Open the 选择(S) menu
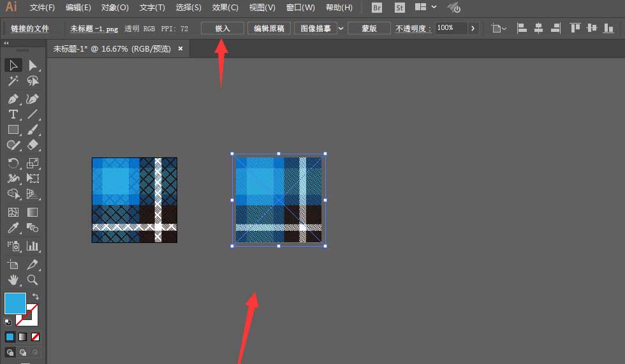 click(189, 8)
